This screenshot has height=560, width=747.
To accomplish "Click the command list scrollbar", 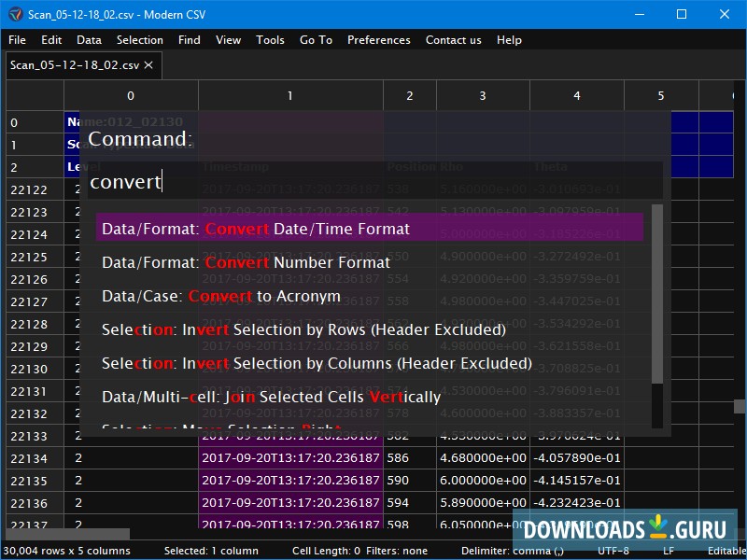I will pyautogui.click(x=657, y=294).
